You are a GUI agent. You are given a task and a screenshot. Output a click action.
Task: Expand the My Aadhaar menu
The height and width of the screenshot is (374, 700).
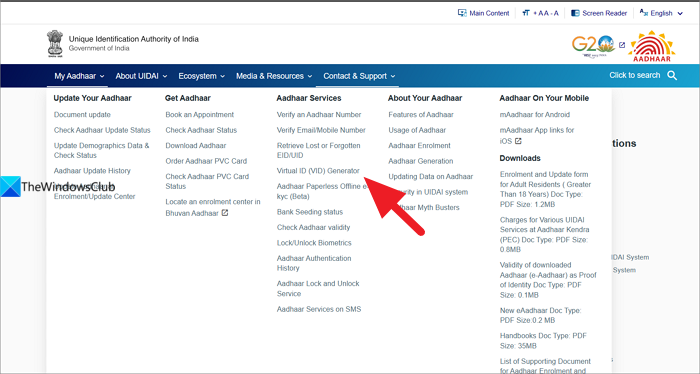coord(79,76)
